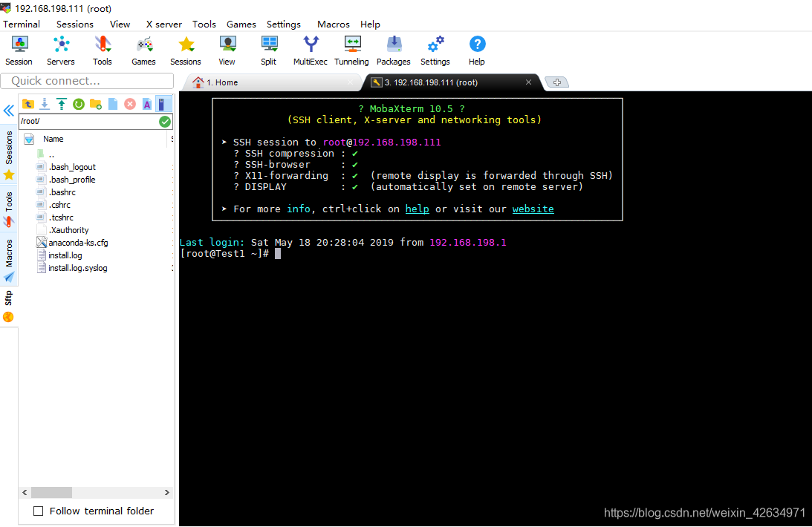This screenshot has width=812, height=527.
Task: Open the X server menu
Action: pos(163,24)
